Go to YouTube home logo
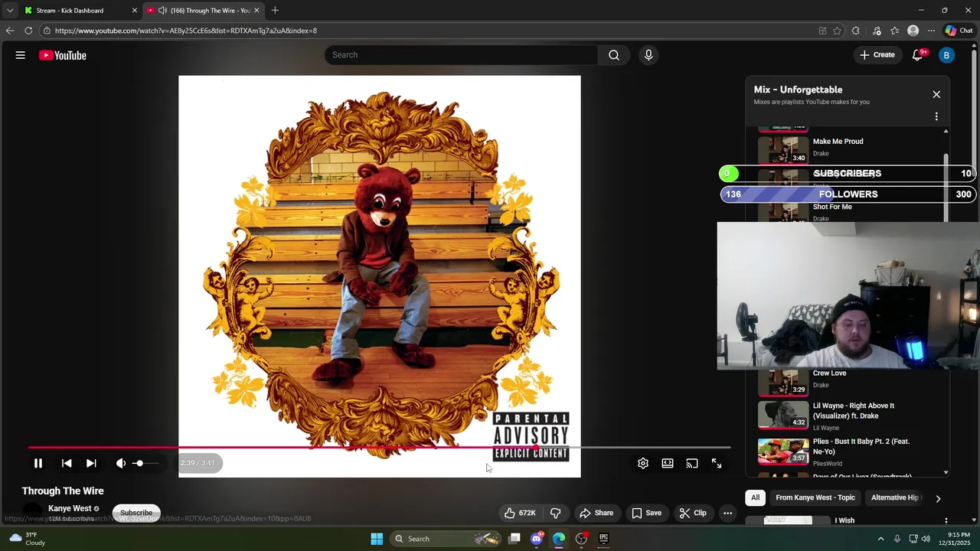 63,55
